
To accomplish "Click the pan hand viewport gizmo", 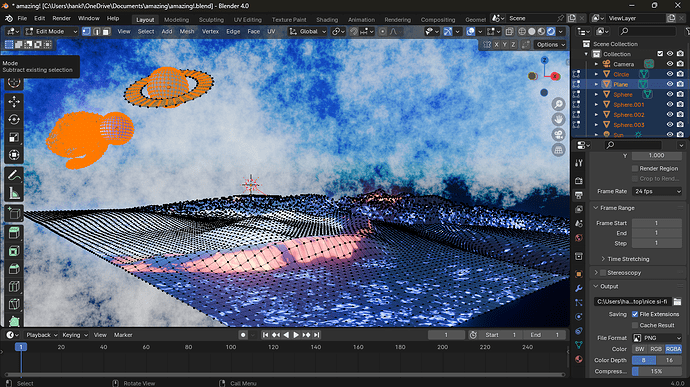I will click(x=558, y=119).
